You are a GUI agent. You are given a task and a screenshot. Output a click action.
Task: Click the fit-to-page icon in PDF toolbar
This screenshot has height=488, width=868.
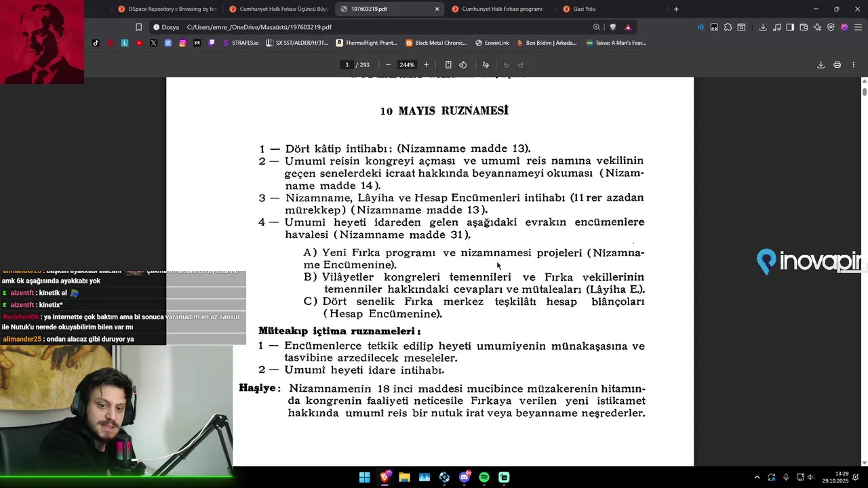(x=448, y=65)
